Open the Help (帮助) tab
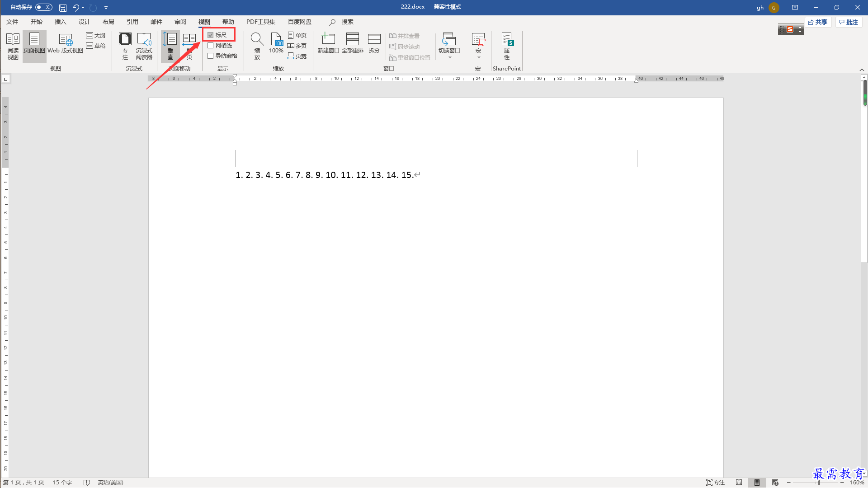This screenshot has height=488, width=868. point(228,22)
